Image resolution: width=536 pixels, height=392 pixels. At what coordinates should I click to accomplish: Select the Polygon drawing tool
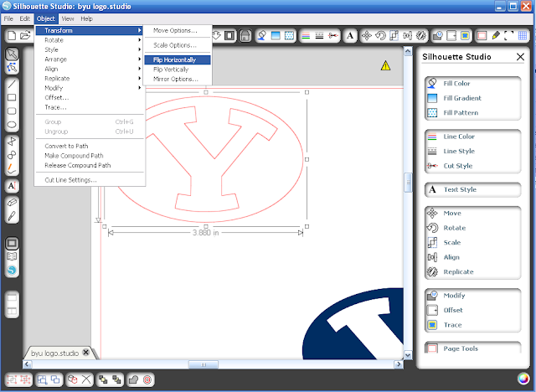click(12, 142)
